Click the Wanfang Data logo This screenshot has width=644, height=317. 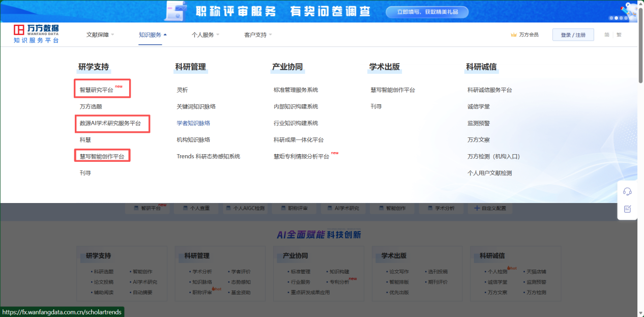pyautogui.click(x=36, y=34)
